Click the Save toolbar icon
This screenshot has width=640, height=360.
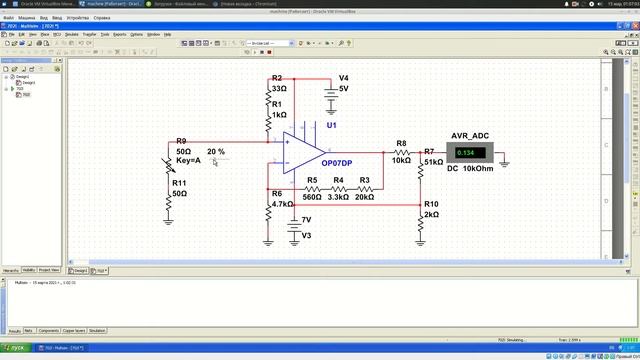click(x=29, y=43)
